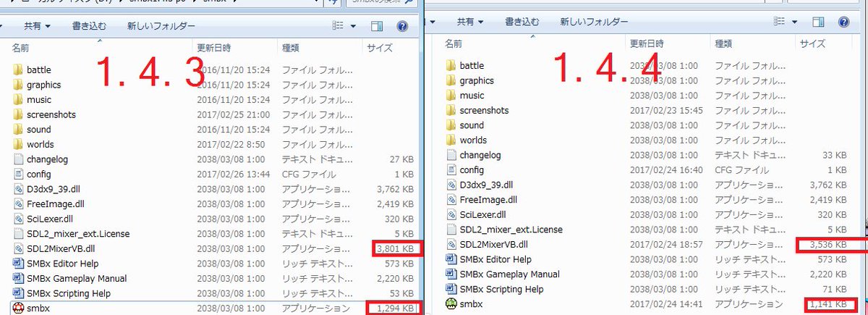Click 33 KB size of changelog, right window
The image size is (868, 315).
pos(834,155)
